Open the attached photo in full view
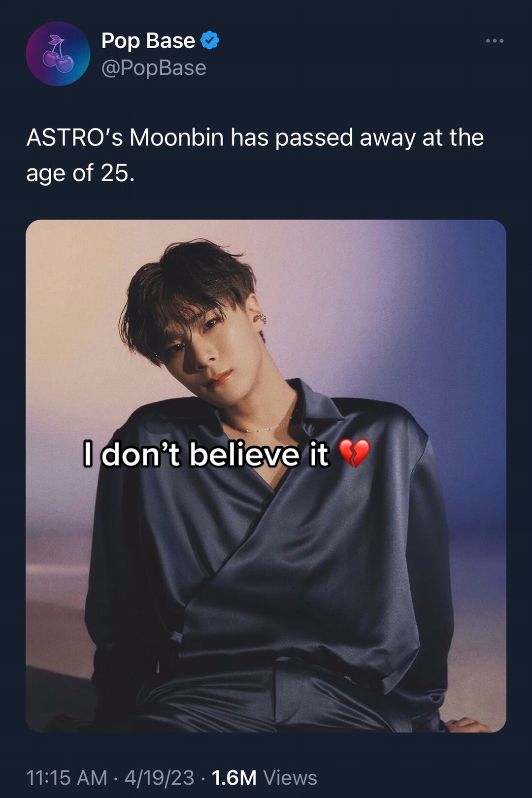The image size is (532, 798). 266,476
